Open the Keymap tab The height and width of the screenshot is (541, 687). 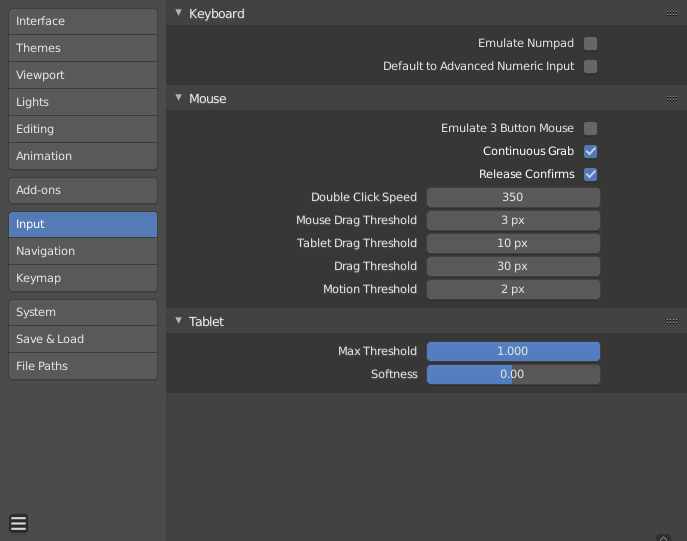point(83,278)
